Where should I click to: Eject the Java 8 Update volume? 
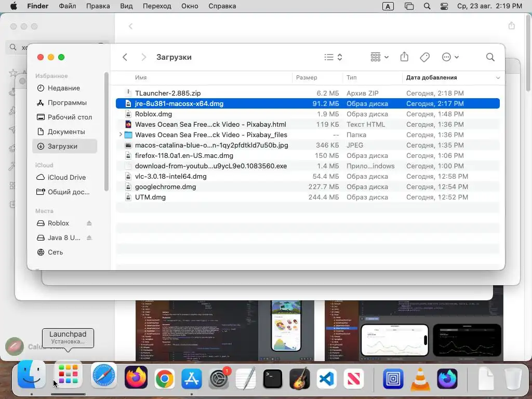tap(89, 238)
